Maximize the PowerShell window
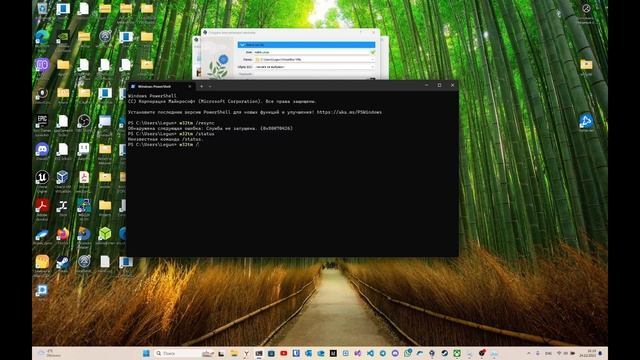The width and height of the screenshot is (640, 360). 440,85
